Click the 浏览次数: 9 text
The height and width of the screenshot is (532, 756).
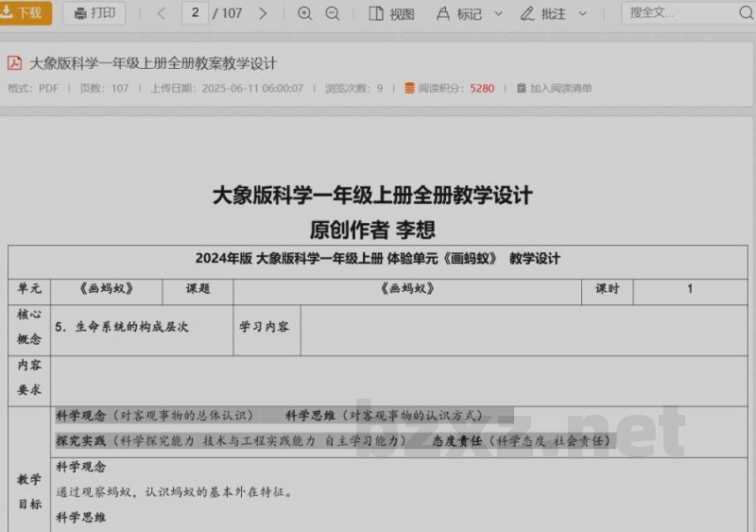point(353,88)
